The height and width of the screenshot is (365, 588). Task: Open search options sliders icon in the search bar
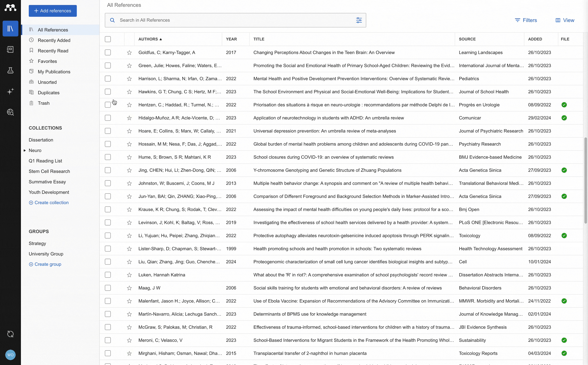(x=359, y=20)
